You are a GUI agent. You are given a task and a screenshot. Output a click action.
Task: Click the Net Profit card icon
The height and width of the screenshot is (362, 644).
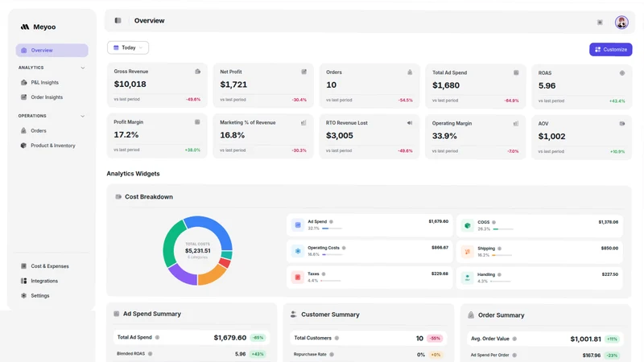coord(304,72)
